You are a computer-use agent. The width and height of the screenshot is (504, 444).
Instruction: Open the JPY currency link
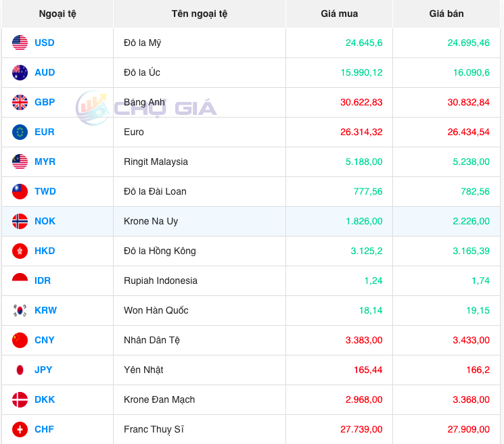43,370
